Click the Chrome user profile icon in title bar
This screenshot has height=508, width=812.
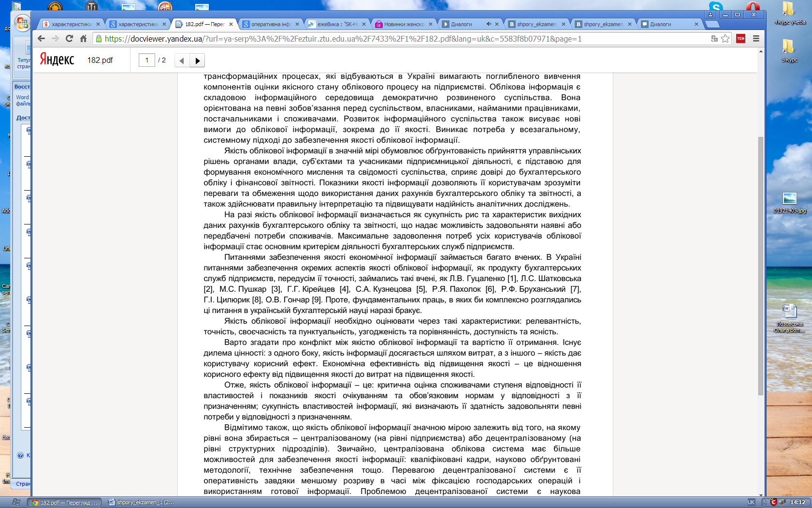[x=711, y=15]
